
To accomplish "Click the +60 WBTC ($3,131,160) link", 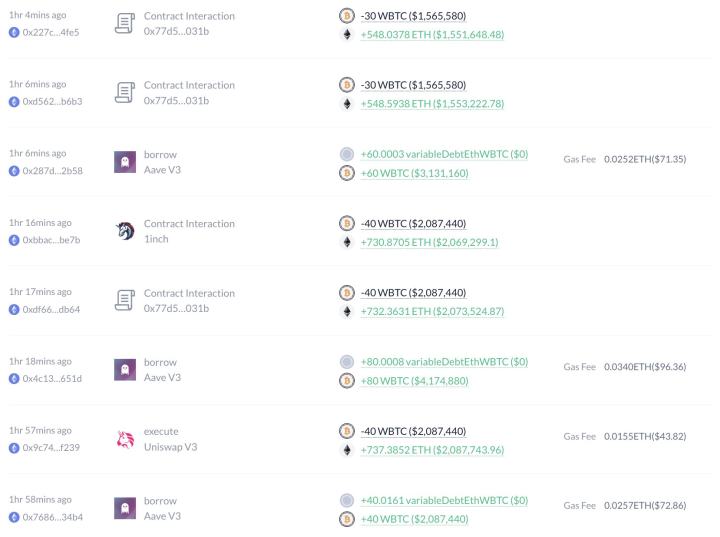I will (414, 173).
